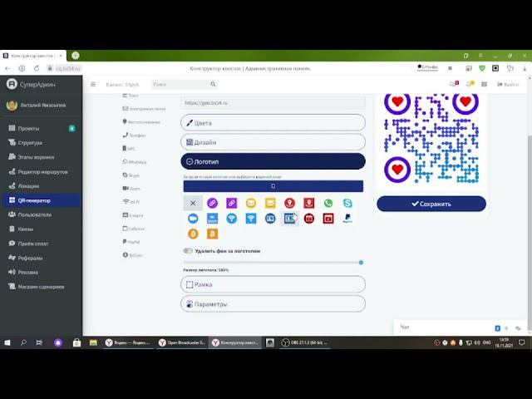Select Wi-Fi QR type in list
Viewport: 532px width, 399px height.
pyautogui.click(x=131, y=201)
